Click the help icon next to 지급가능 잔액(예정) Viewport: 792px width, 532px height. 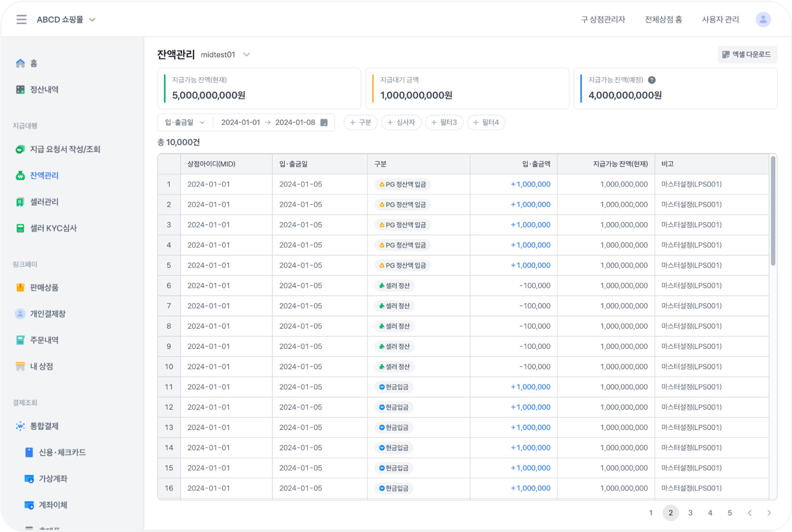point(652,80)
